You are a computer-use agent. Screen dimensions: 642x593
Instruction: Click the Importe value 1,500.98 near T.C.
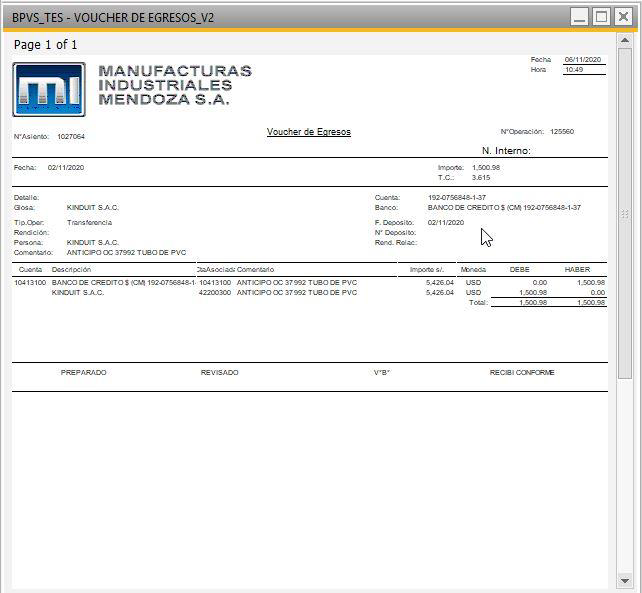[486, 167]
